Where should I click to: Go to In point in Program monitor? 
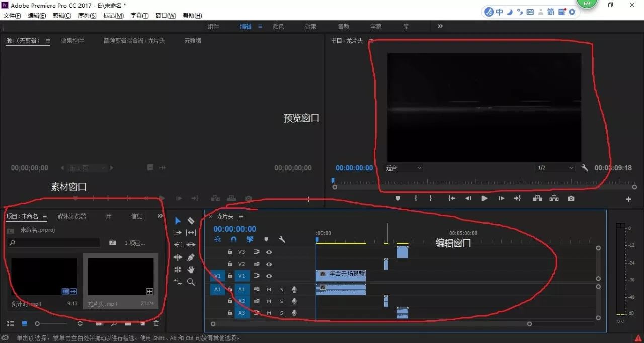click(452, 199)
